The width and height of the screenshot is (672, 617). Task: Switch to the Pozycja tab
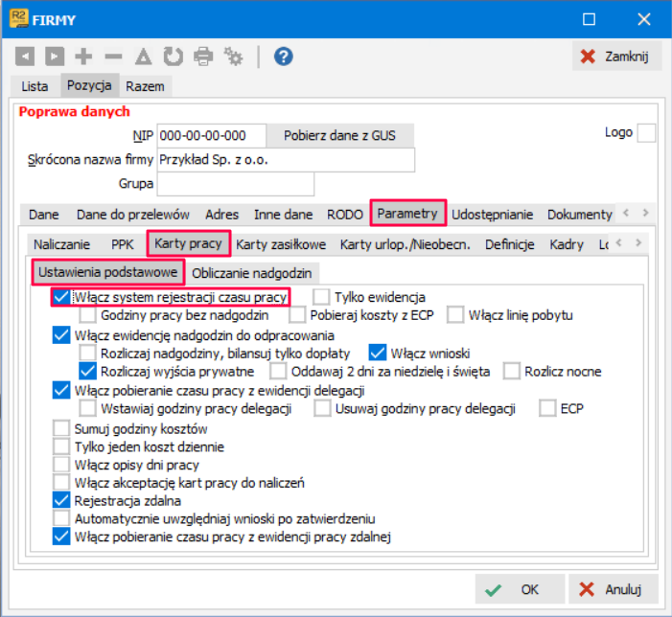click(89, 85)
